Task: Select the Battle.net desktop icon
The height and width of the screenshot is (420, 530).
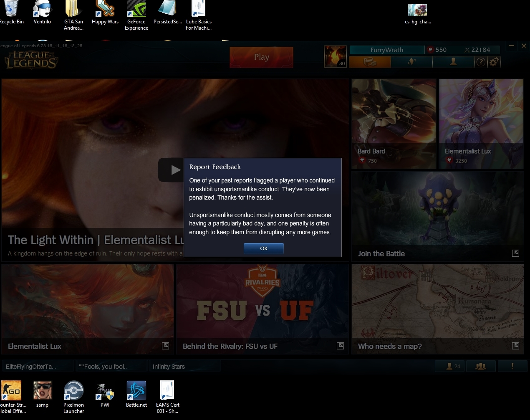Action: [x=136, y=395]
